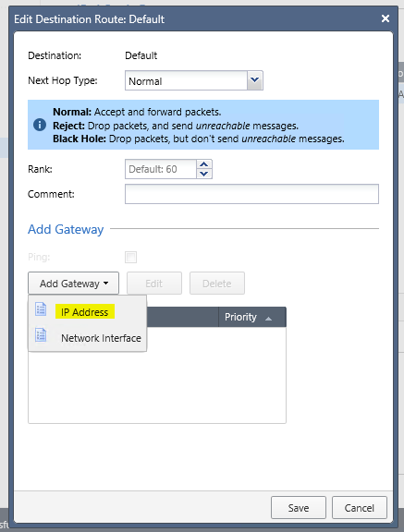Toggle the Ping checkbox
The height and width of the screenshot is (532, 404).
point(130,257)
